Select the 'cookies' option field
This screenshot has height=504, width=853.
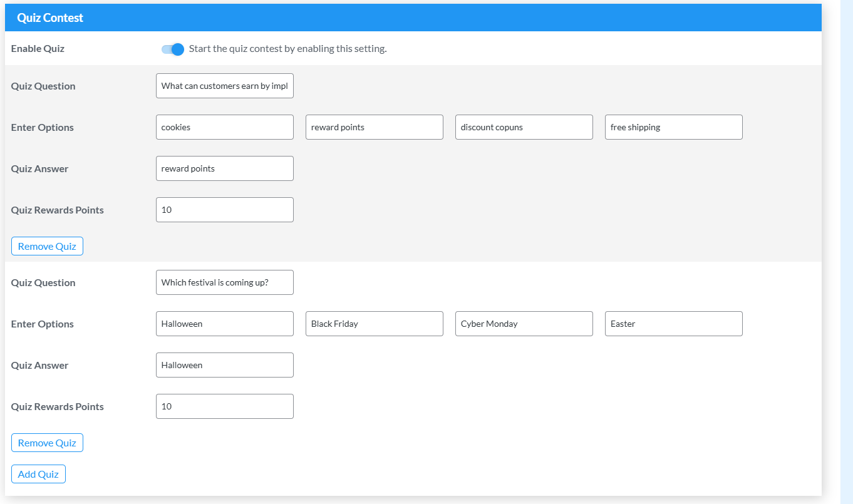(224, 127)
